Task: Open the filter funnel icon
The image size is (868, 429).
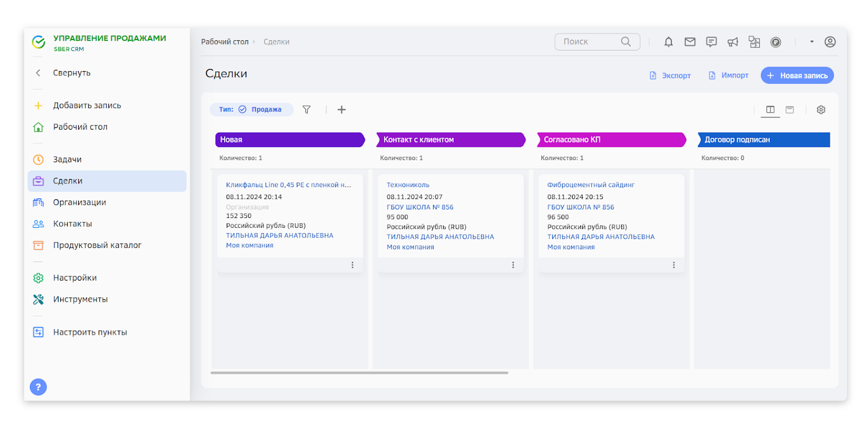Action: (x=307, y=110)
